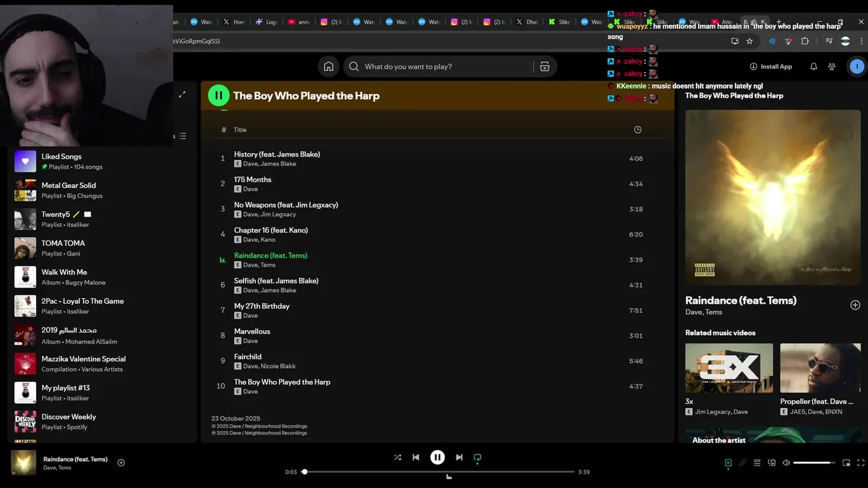Add Raindance to Liked Songs in bottom bar

(121, 463)
